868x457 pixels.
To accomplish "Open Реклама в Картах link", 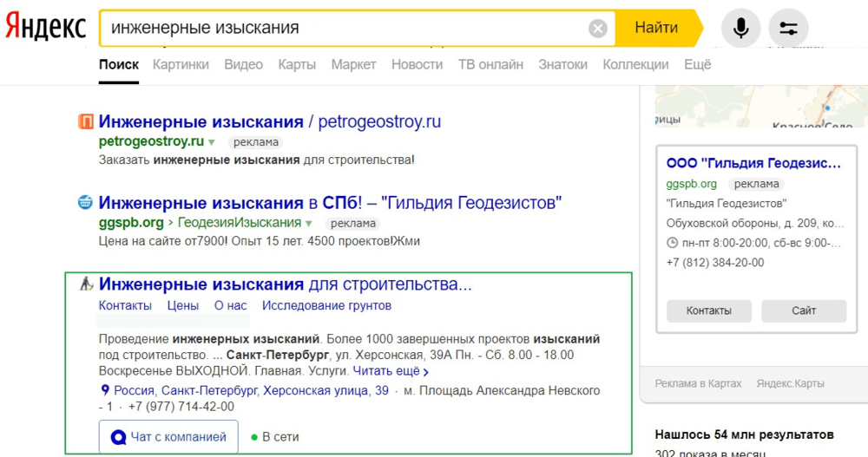I will [x=698, y=383].
